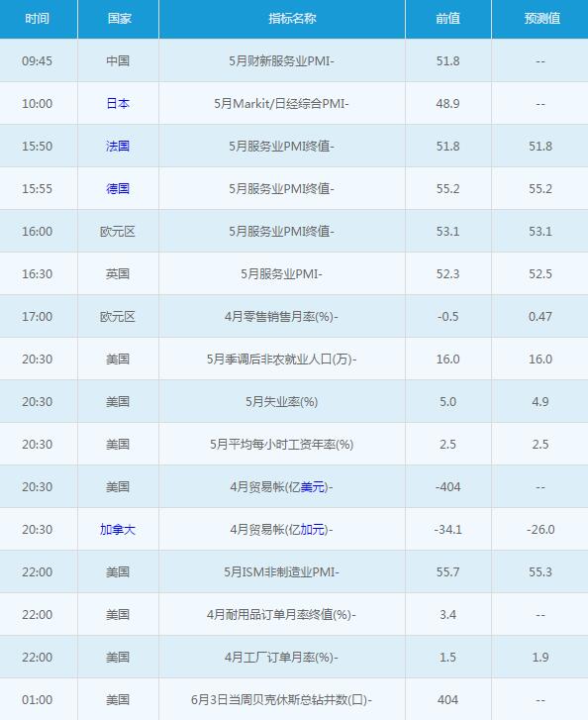Click previous value -0.5
Image resolution: width=588 pixels, height=720 pixels.
448,316
